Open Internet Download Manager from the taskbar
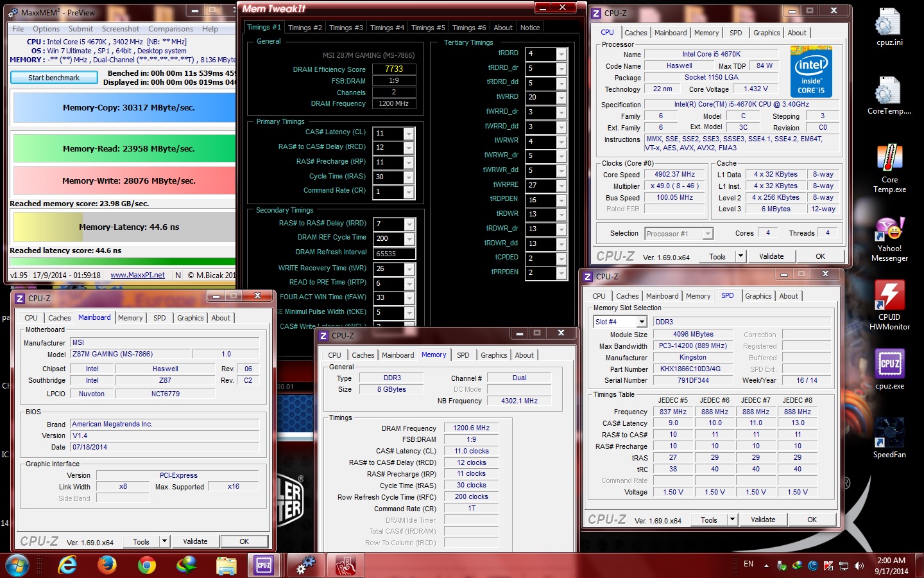This screenshot has width=924, height=578. (186, 565)
